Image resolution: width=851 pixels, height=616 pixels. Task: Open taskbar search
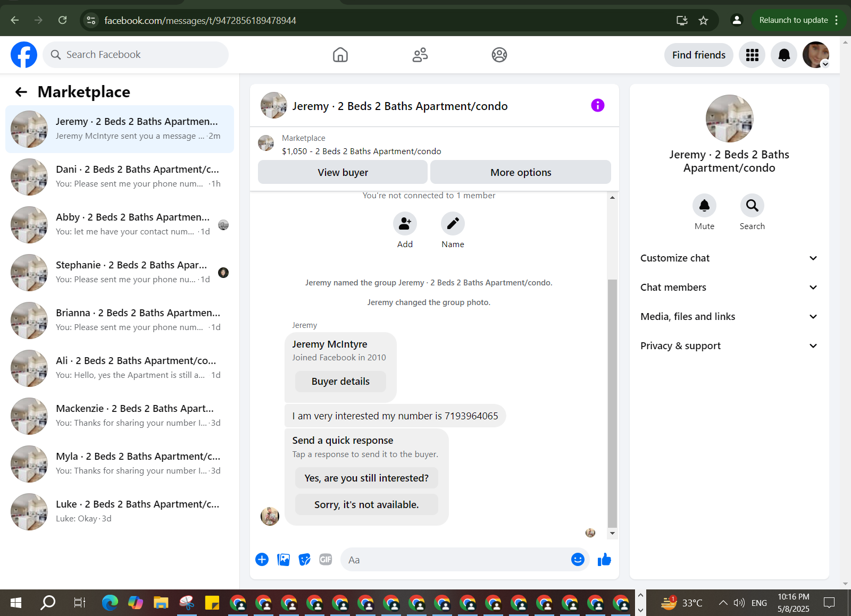(48, 603)
